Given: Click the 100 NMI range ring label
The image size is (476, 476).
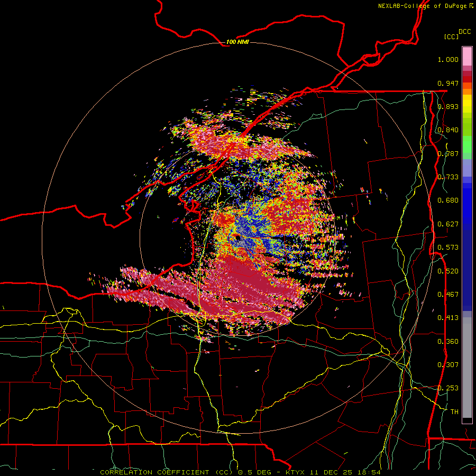Looking at the screenshot, I should coord(237,42).
